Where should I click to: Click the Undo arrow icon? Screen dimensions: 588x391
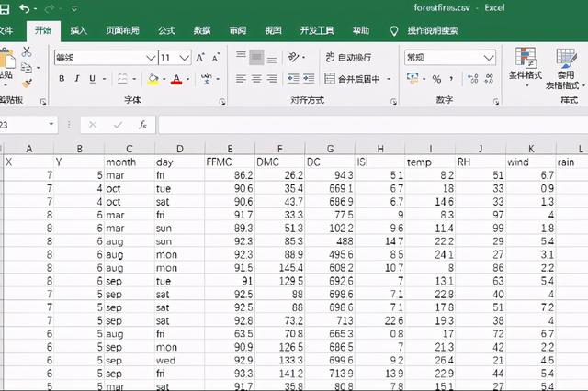(25, 8)
